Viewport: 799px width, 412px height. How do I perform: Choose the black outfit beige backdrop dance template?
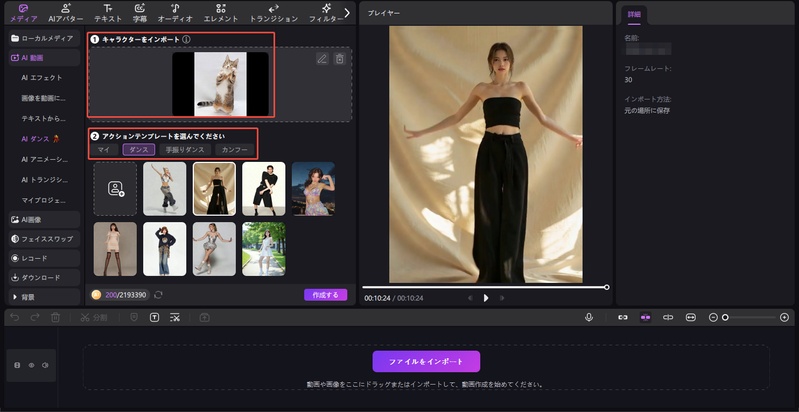[214, 188]
